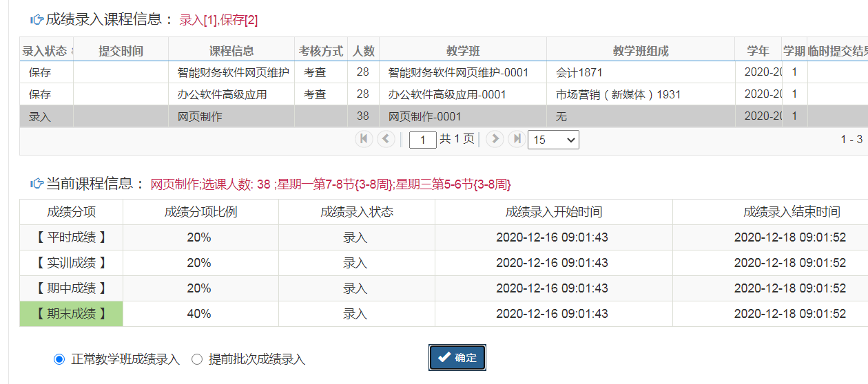Select the 网页制作 course row

200,117
